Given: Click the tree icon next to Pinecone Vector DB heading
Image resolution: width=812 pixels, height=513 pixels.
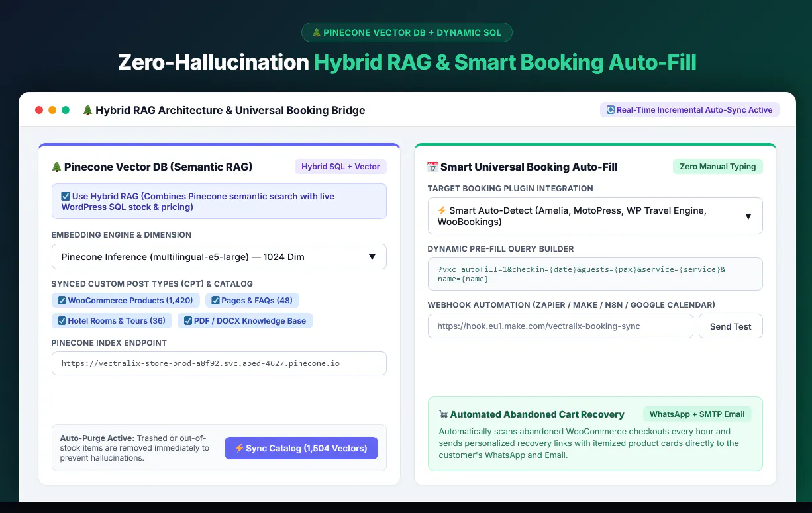Looking at the screenshot, I should (x=56, y=167).
